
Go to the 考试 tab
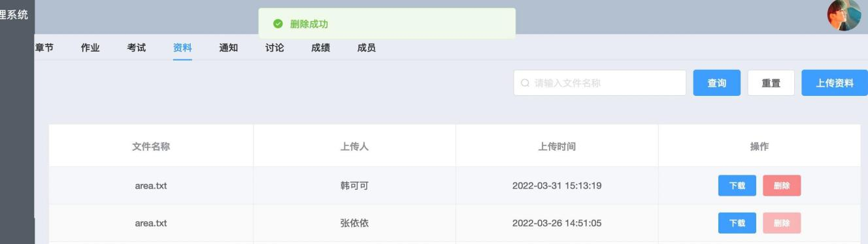tap(137, 48)
